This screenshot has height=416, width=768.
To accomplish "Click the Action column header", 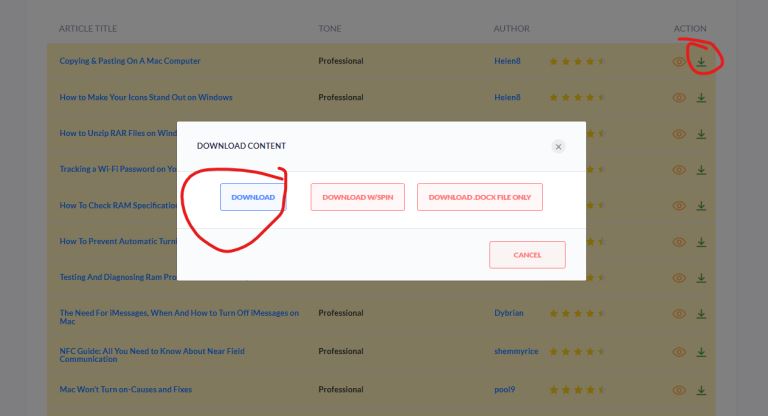I will [x=690, y=28].
